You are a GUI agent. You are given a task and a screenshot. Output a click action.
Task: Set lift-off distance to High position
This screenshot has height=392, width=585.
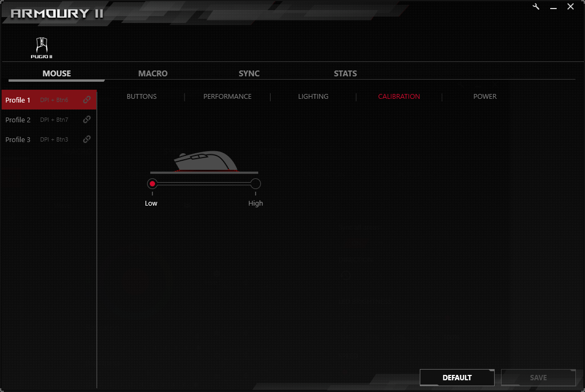[x=256, y=184]
